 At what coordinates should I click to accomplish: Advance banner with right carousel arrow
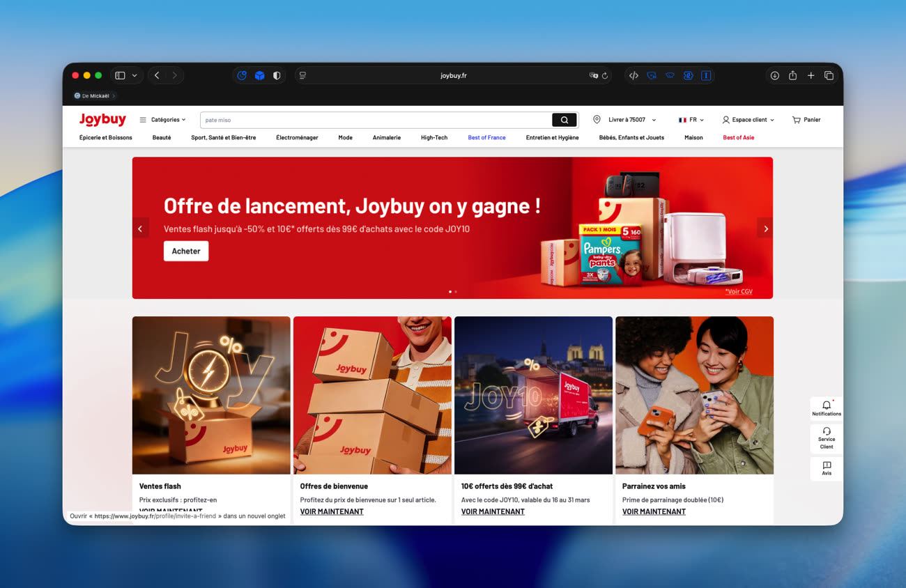point(765,229)
